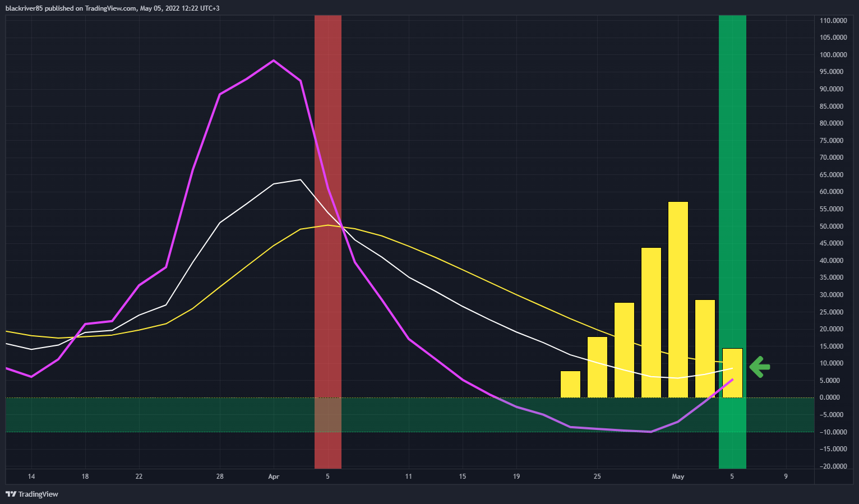Click the white line peak
The image size is (859, 504).
[301, 179]
